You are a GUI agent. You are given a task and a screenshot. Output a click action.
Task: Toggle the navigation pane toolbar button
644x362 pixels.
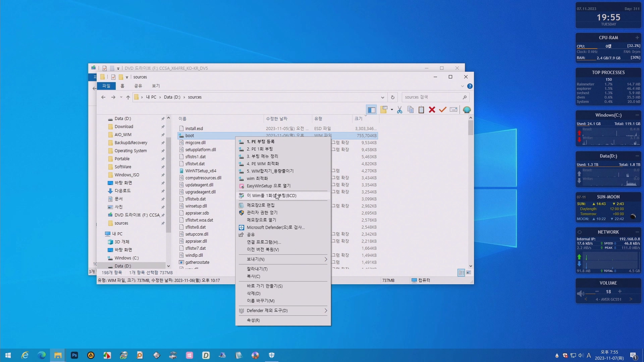point(371,110)
